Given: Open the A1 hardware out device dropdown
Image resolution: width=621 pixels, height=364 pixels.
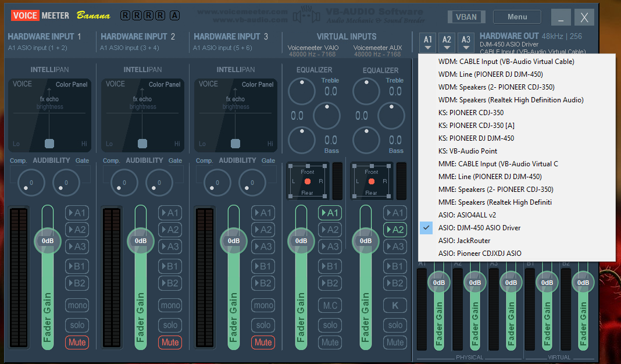Looking at the screenshot, I should coord(428,42).
